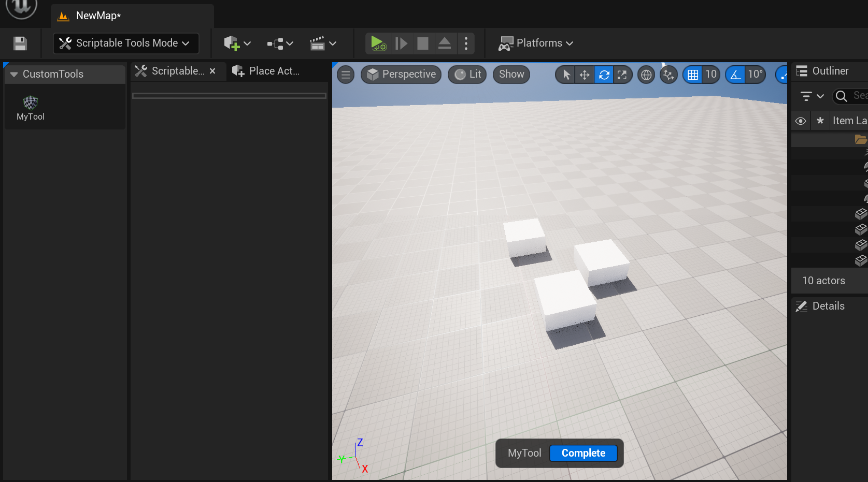
Task: Toggle grid snapping on or off
Action: click(x=693, y=75)
